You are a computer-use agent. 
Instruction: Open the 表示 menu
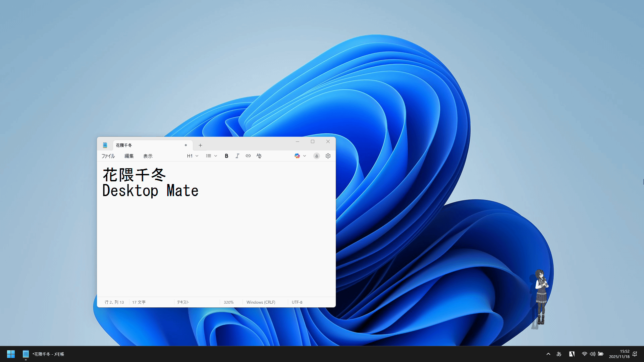tap(148, 156)
